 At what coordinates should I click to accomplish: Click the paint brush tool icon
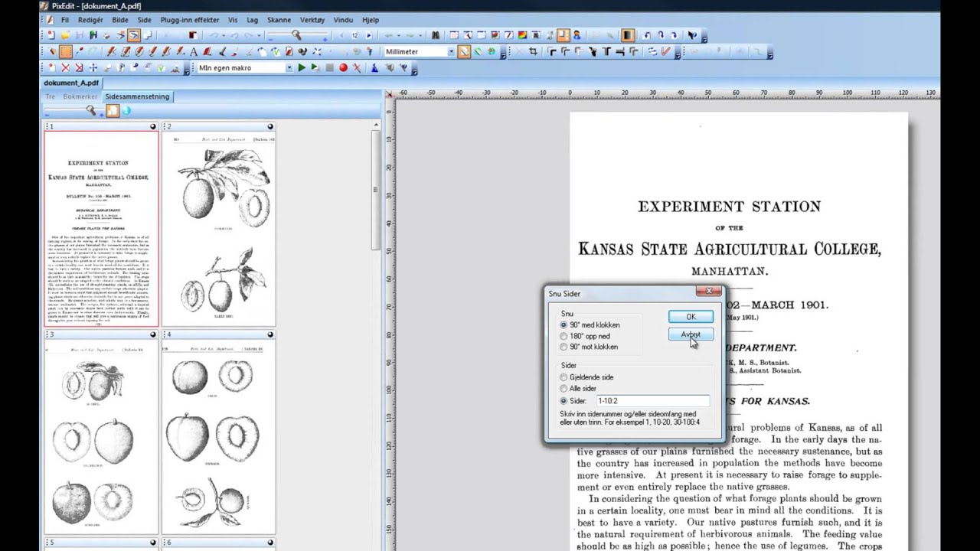235,51
